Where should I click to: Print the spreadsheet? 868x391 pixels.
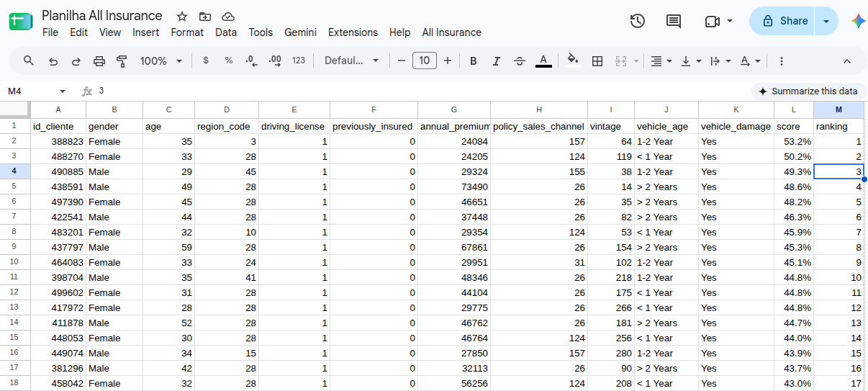[99, 61]
